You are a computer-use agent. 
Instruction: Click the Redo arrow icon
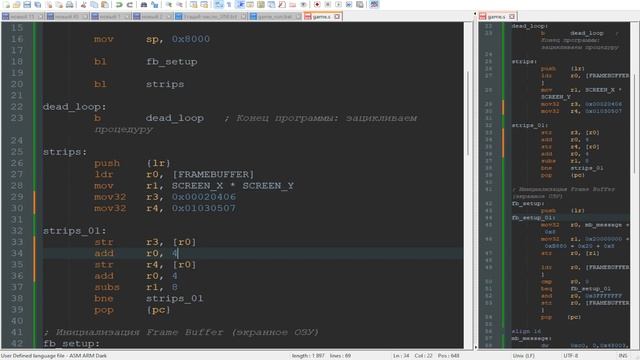coord(130,4)
